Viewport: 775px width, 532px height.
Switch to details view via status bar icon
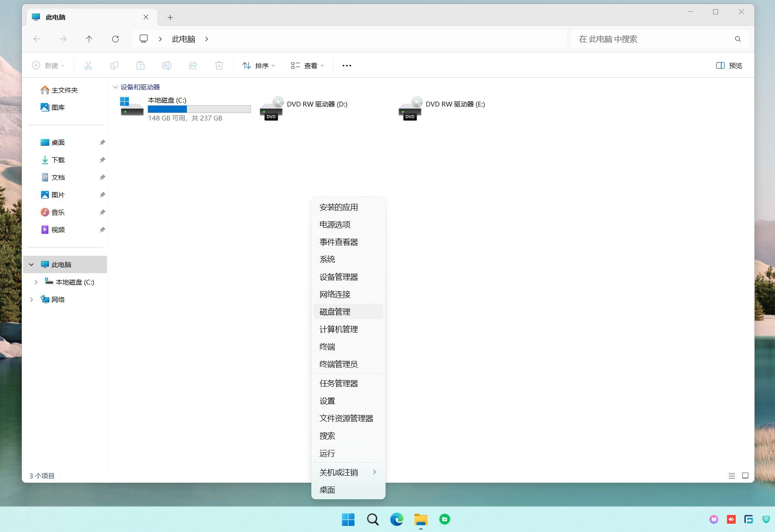(x=732, y=476)
